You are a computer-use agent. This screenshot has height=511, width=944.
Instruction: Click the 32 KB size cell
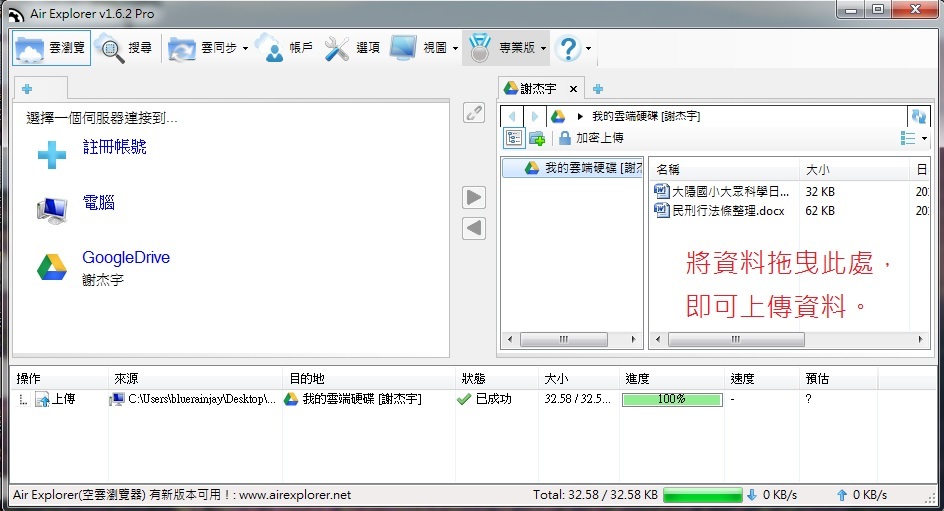[x=820, y=191]
